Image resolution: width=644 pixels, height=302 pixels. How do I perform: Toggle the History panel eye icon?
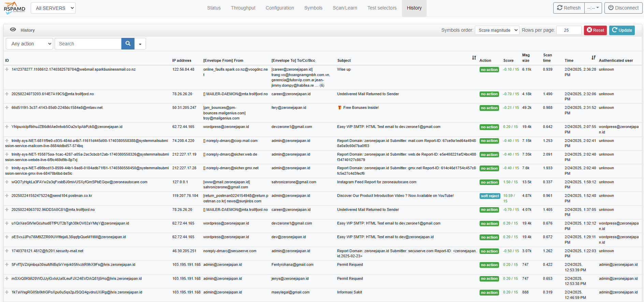point(13,30)
